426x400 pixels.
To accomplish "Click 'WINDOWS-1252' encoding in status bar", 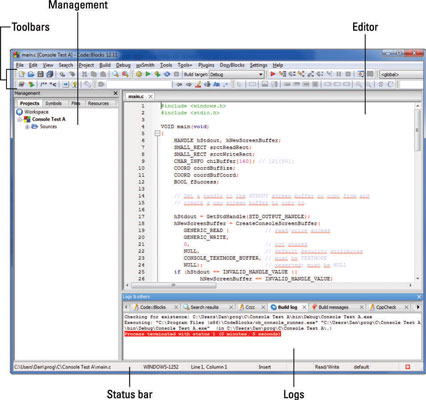I will pyautogui.click(x=161, y=367).
